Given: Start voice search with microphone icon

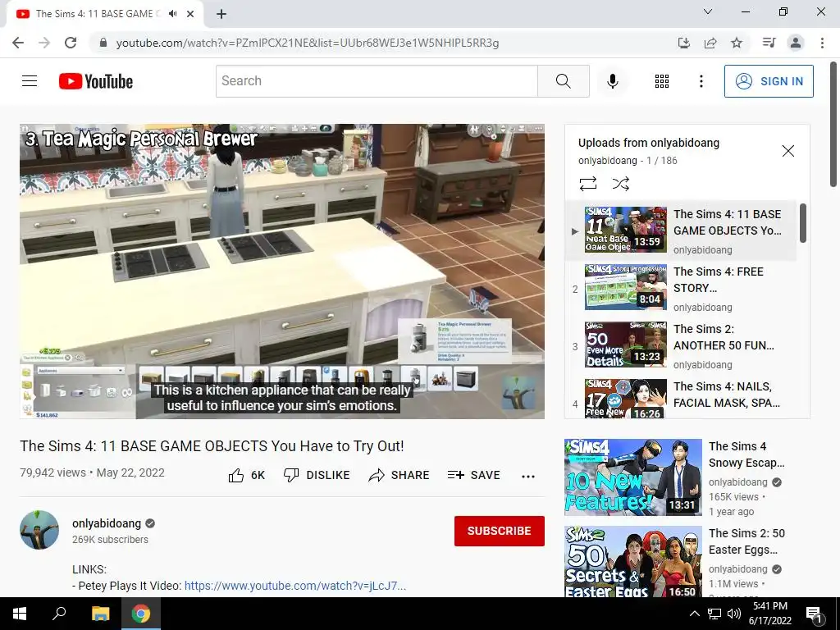Looking at the screenshot, I should tap(612, 81).
